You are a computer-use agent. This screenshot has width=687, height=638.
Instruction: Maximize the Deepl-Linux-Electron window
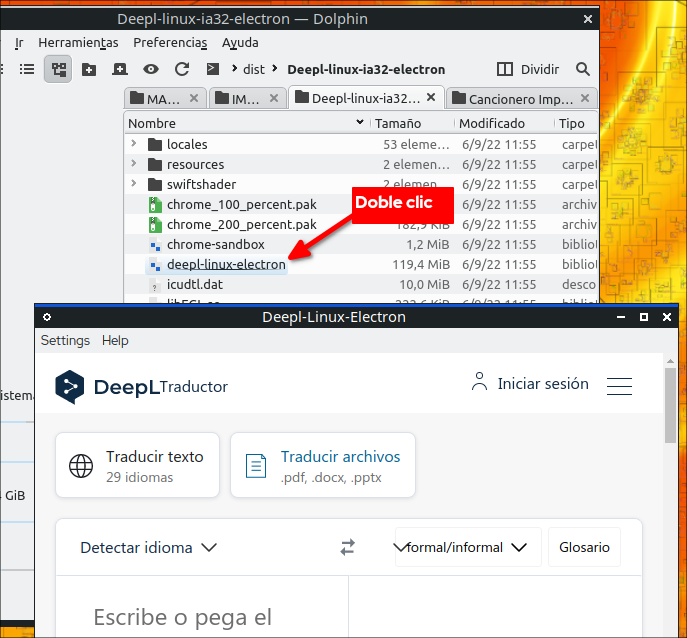click(x=644, y=317)
